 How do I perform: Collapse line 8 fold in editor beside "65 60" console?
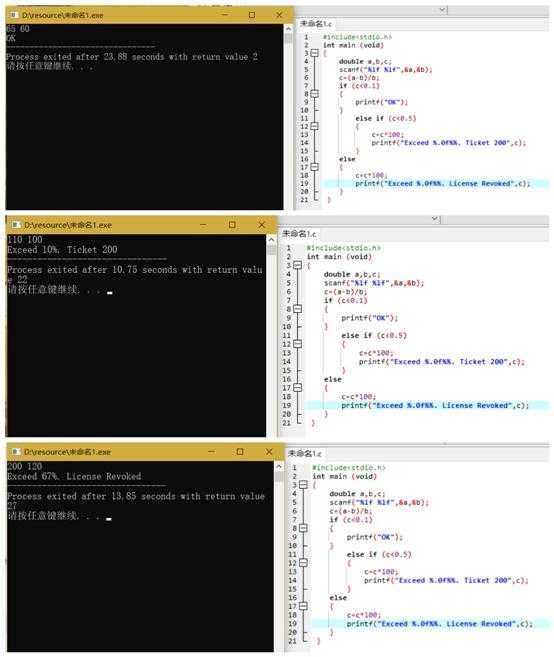click(315, 93)
